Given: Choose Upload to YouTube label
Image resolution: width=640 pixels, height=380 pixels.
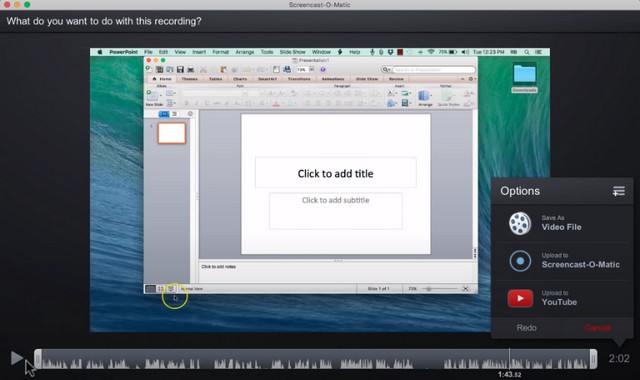Looking at the screenshot, I should tap(559, 298).
